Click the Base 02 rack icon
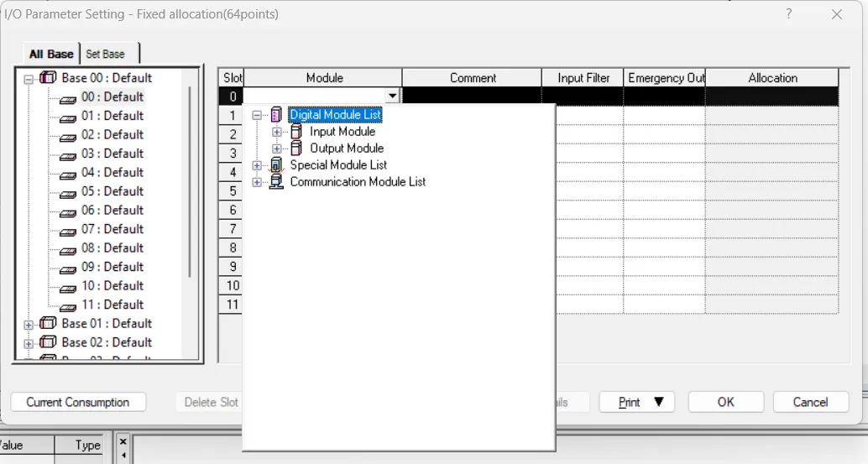868x464 pixels. click(x=48, y=342)
